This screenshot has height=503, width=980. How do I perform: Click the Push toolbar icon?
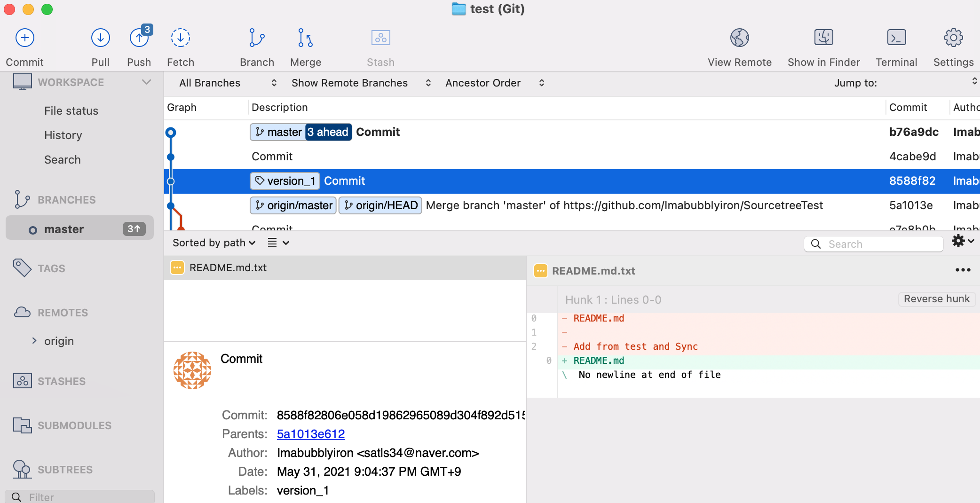click(x=140, y=37)
